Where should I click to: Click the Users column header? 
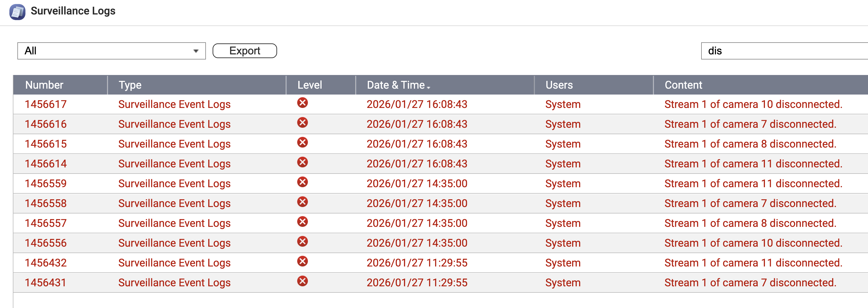[559, 85]
